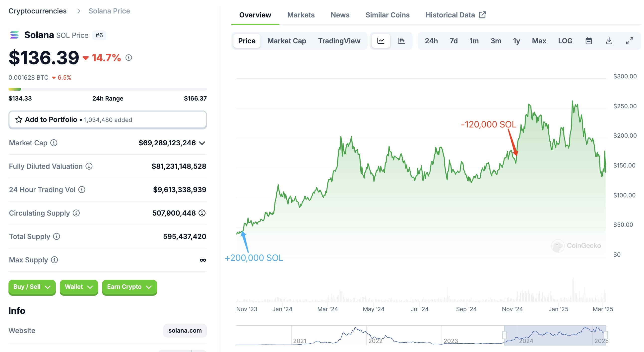
Task: Switch to line chart view icon
Action: click(x=381, y=41)
